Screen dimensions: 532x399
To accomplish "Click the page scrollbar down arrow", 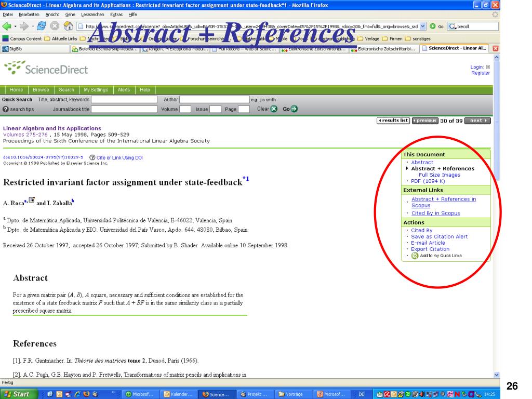I will (x=497, y=375).
